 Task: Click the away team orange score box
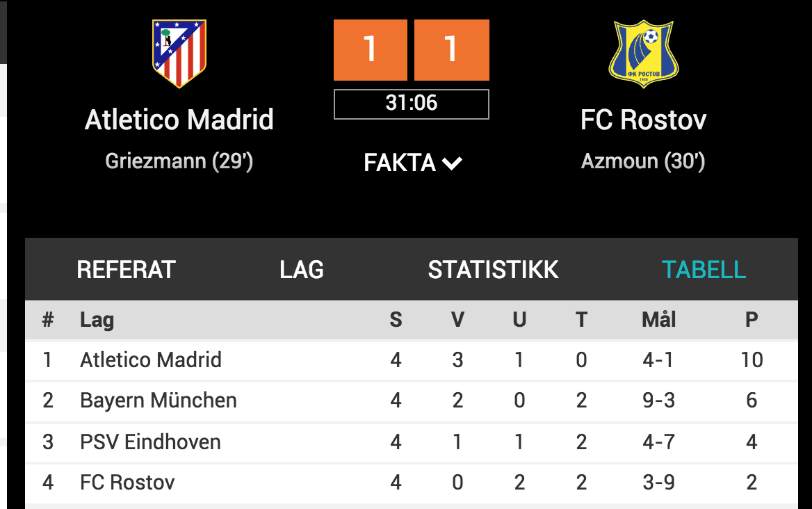pos(452,49)
